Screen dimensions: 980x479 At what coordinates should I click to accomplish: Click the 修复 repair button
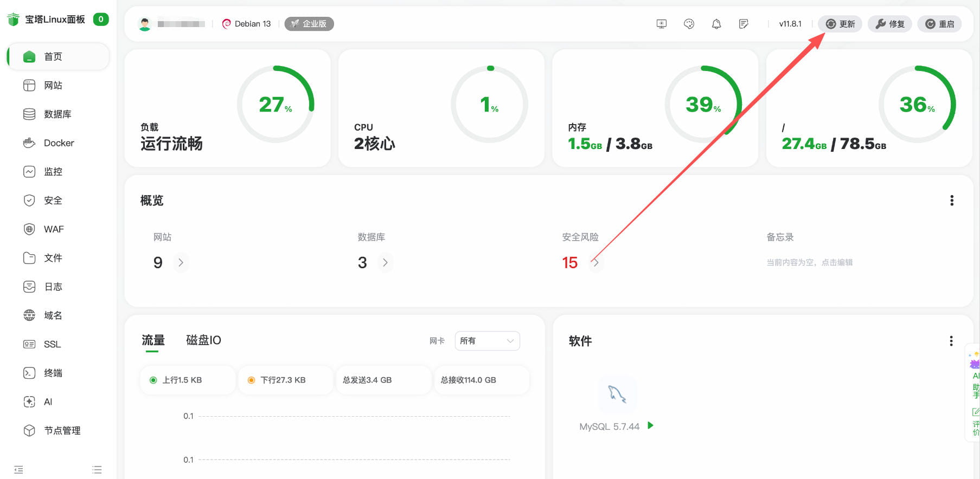click(x=890, y=24)
